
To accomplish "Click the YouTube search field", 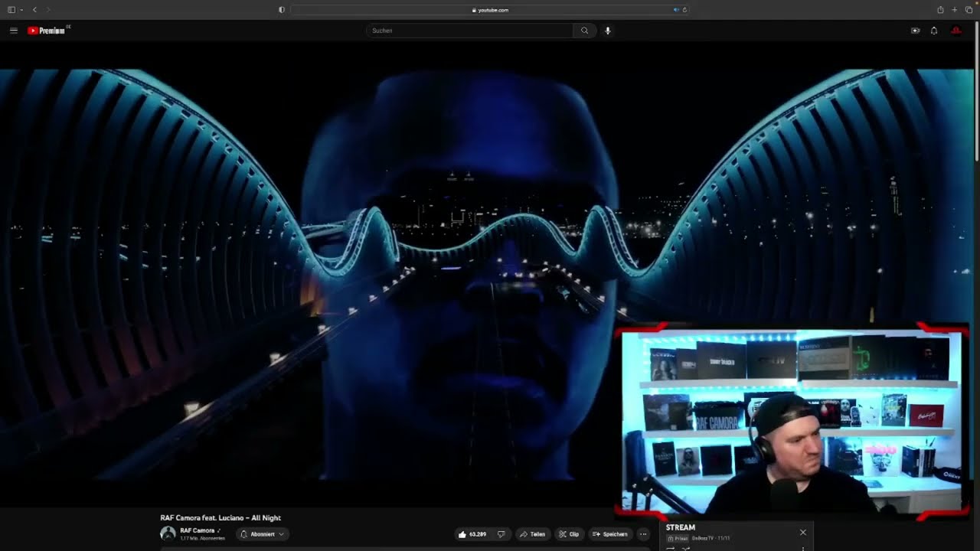I will click(469, 31).
